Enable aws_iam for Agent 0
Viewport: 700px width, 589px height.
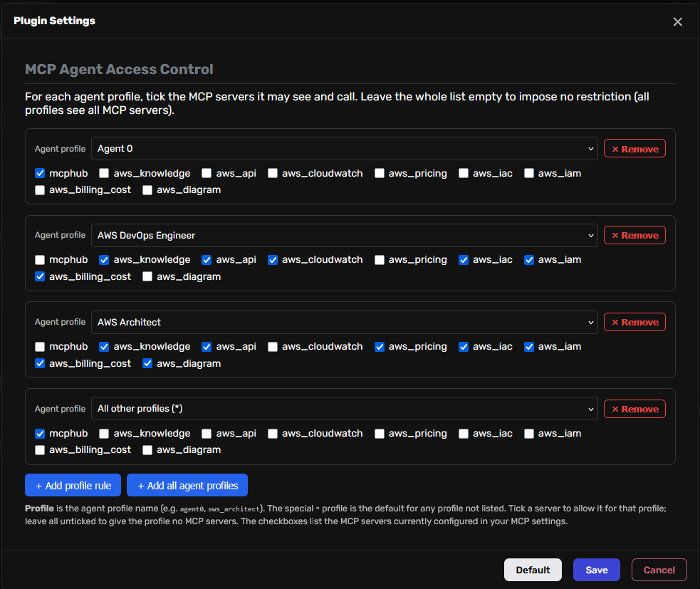tap(528, 173)
